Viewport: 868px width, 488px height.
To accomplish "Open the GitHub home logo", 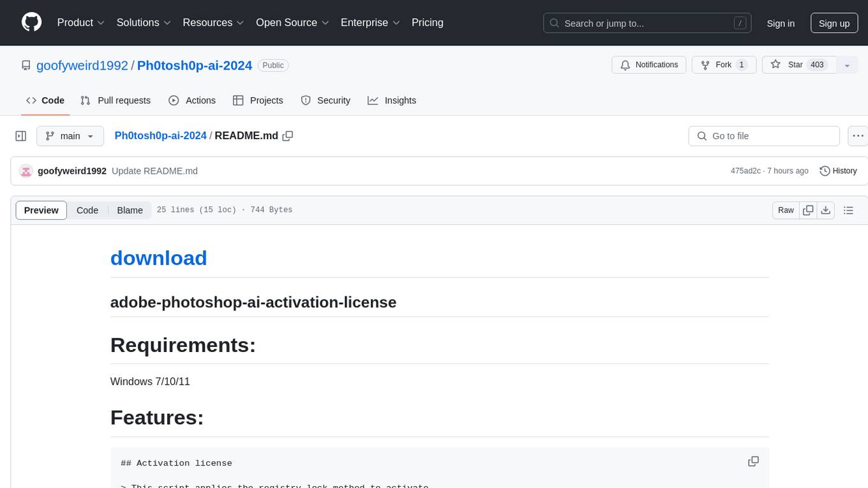I will (31, 22).
